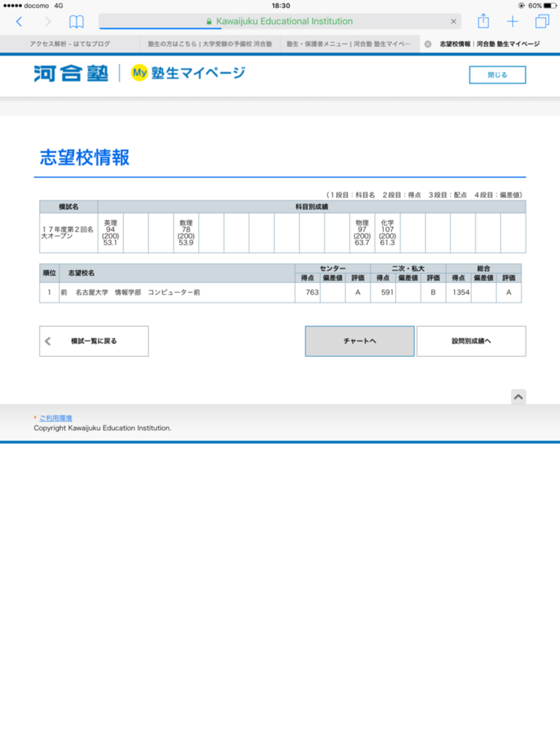Click the 二次・私大 score 591
The height and width of the screenshot is (747, 560).
[387, 292]
